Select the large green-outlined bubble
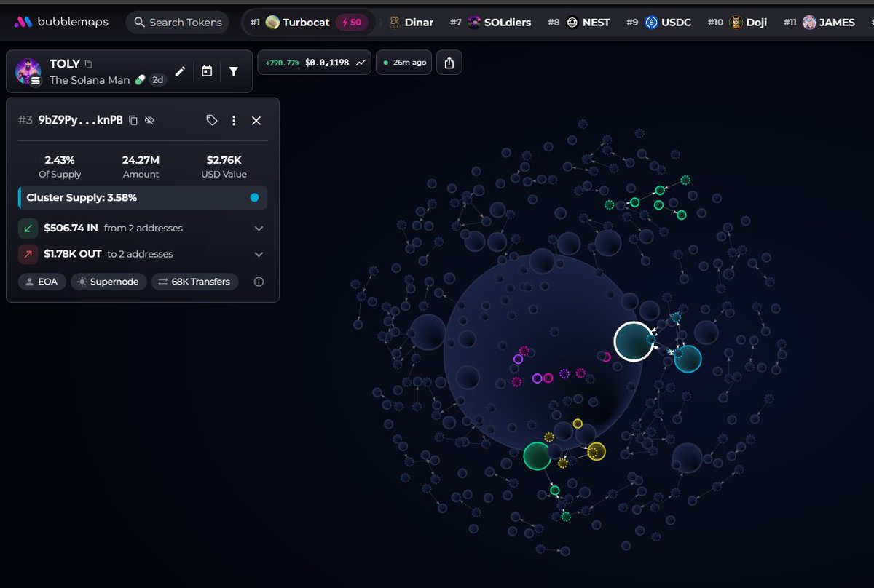This screenshot has width=874, height=588. (537, 456)
